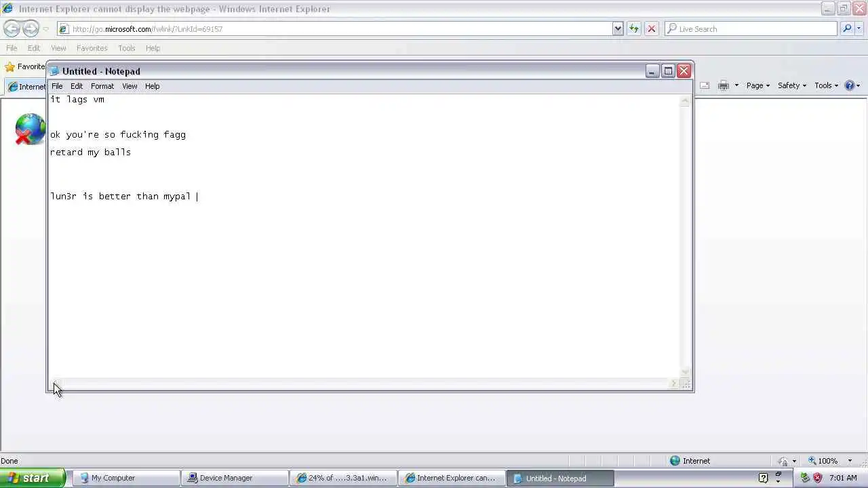Click the help question mark icon in taskbar
Viewport: 868px width, 488px height.
click(x=763, y=478)
